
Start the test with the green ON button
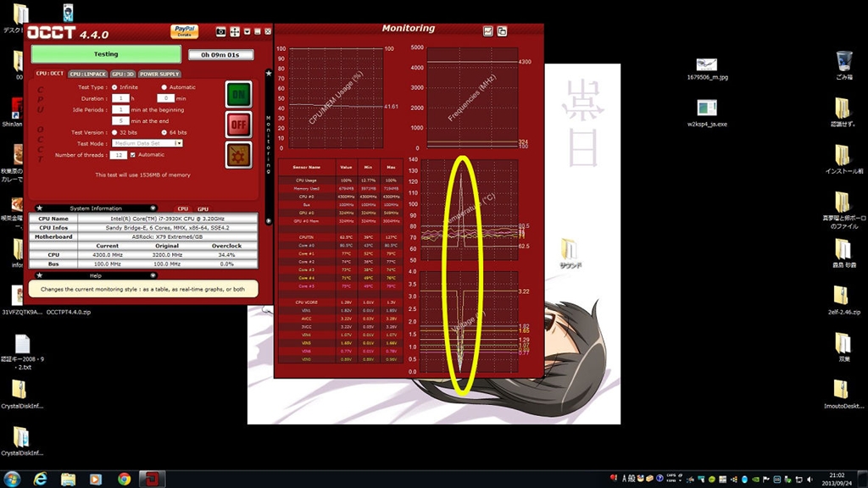[238, 94]
